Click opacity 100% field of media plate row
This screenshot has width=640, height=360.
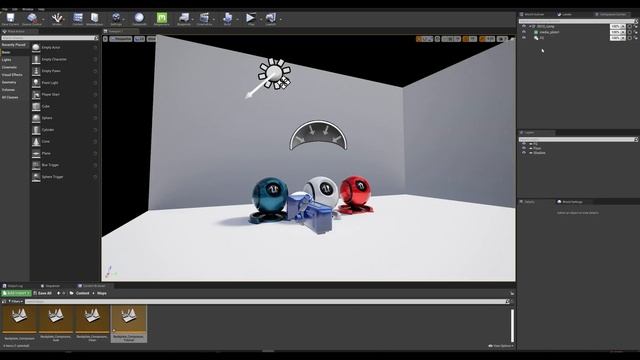click(615, 32)
